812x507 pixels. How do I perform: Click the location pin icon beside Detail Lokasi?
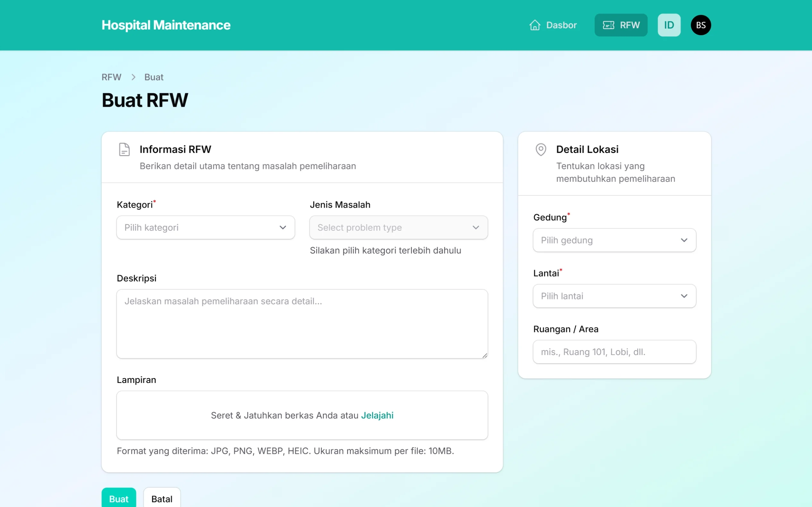click(541, 150)
